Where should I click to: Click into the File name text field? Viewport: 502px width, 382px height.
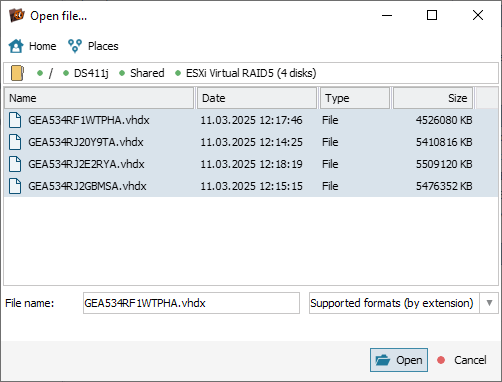(191, 303)
